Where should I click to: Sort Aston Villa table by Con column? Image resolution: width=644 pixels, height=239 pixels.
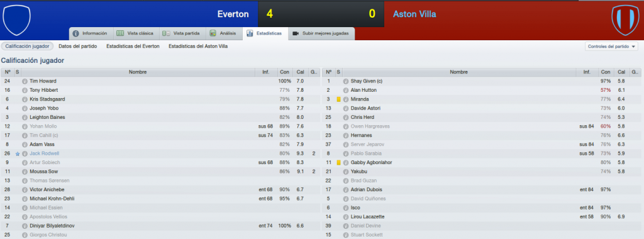point(606,72)
